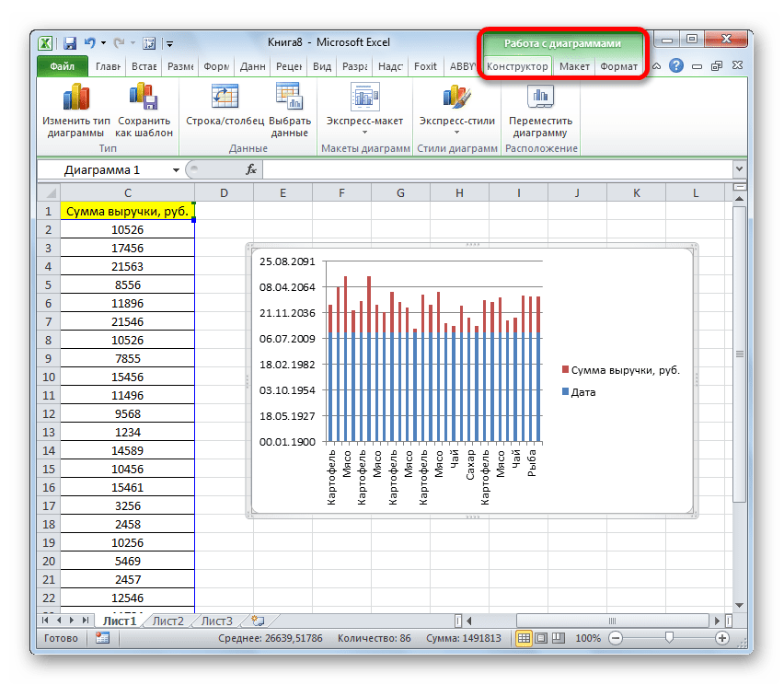Open the Name Box dropdown arrow

coord(176,170)
